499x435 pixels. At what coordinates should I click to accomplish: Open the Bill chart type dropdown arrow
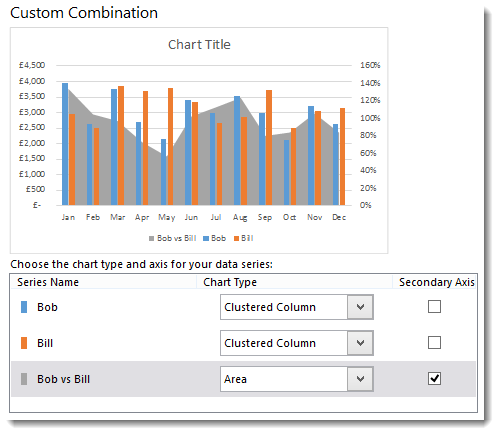[x=360, y=343]
